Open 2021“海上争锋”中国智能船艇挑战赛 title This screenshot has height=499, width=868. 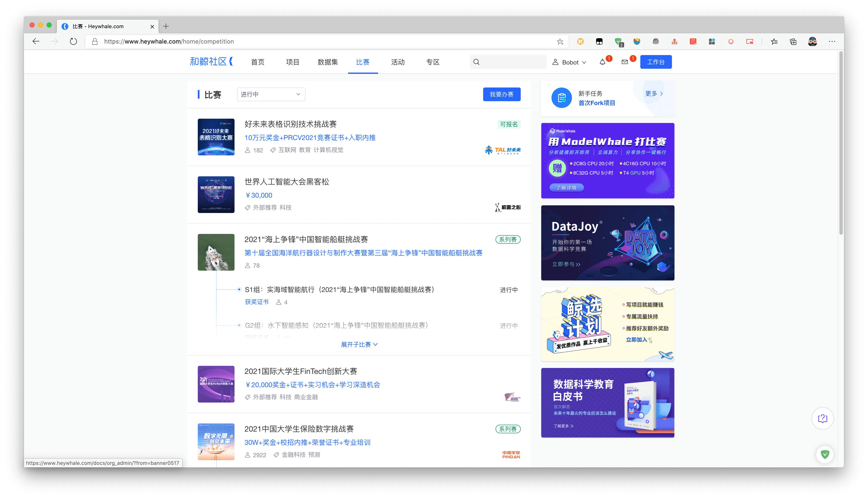point(306,239)
